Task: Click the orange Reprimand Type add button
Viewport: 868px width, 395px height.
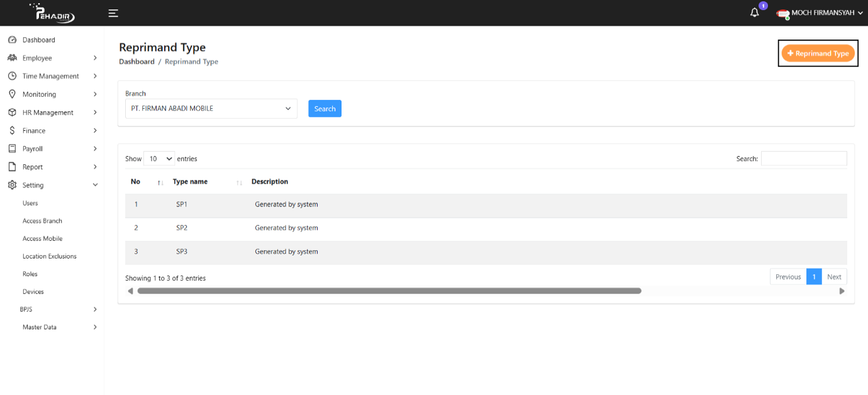Action: pos(818,53)
